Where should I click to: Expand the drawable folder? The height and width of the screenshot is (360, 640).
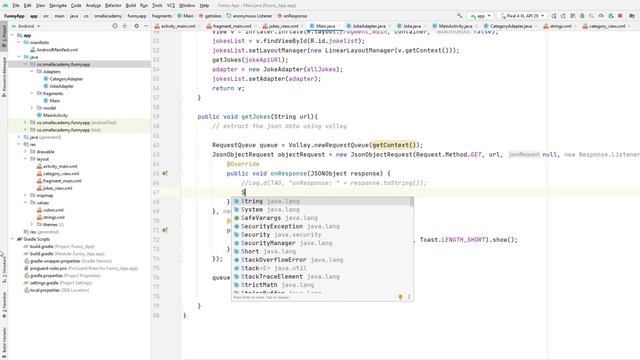click(25, 151)
